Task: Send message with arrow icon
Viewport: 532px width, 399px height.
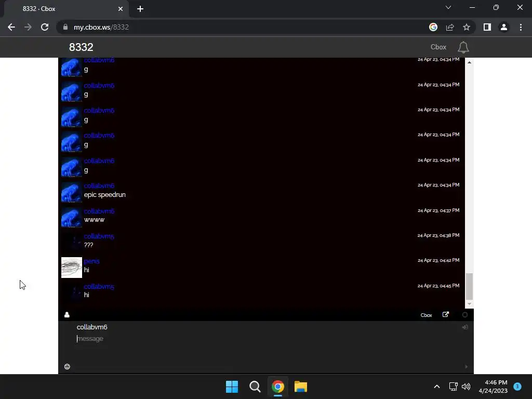Action: pos(466,366)
